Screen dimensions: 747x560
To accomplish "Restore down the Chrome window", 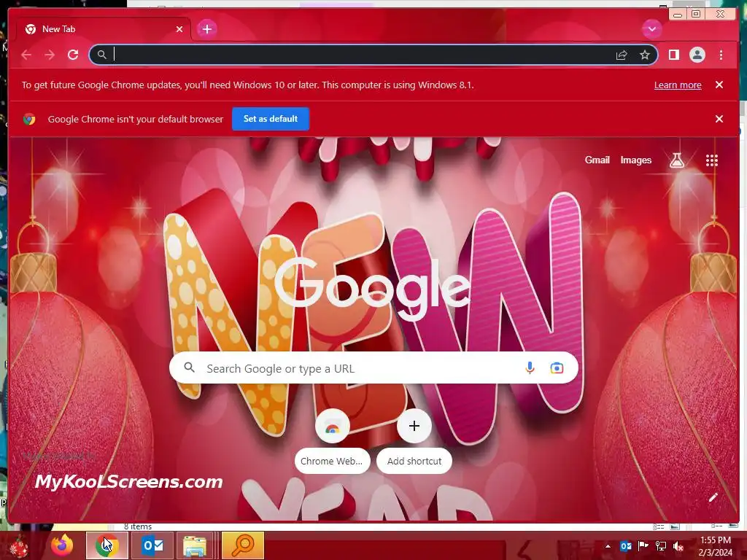I will [696, 15].
